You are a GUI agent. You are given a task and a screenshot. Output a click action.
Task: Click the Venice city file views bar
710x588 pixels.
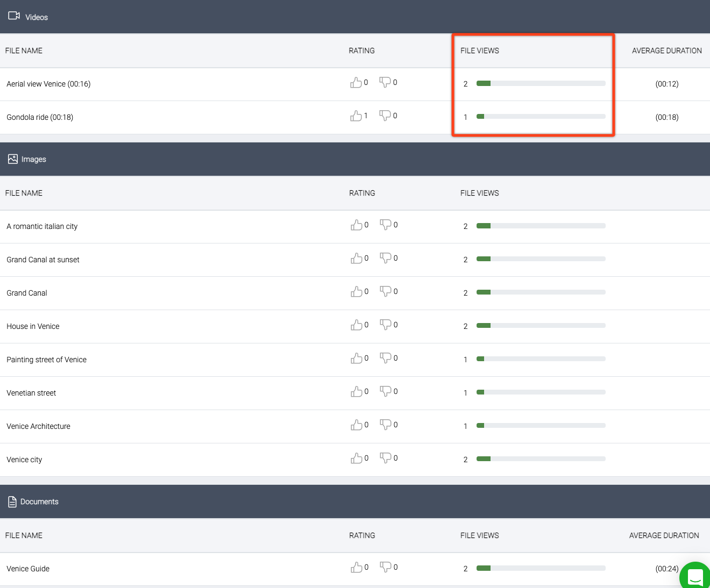(541, 459)
